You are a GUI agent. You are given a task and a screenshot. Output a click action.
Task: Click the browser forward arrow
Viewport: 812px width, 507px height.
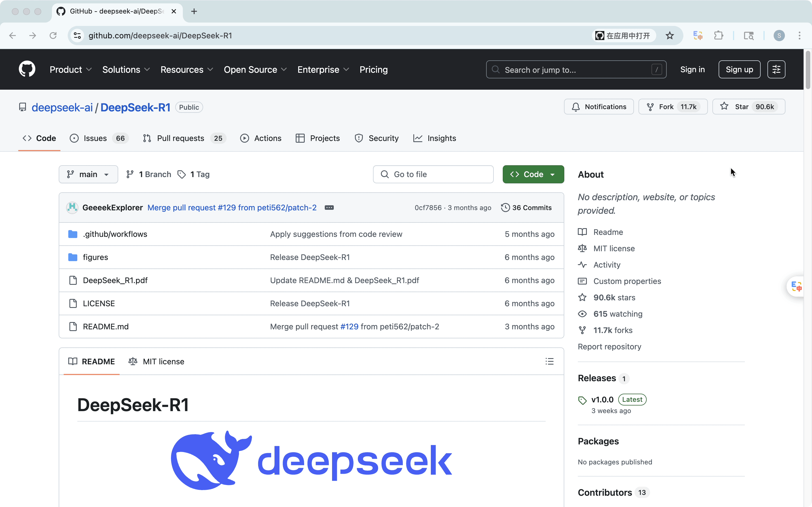point(32,36)
